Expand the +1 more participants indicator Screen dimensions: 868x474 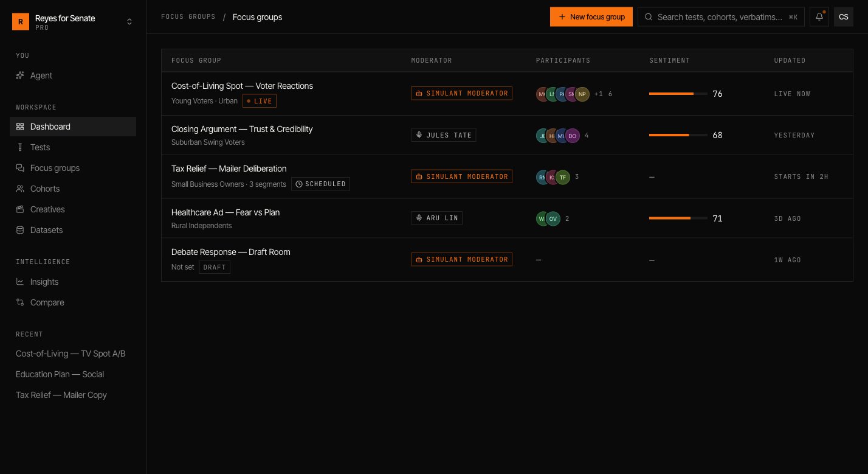[x=599, y=94]
